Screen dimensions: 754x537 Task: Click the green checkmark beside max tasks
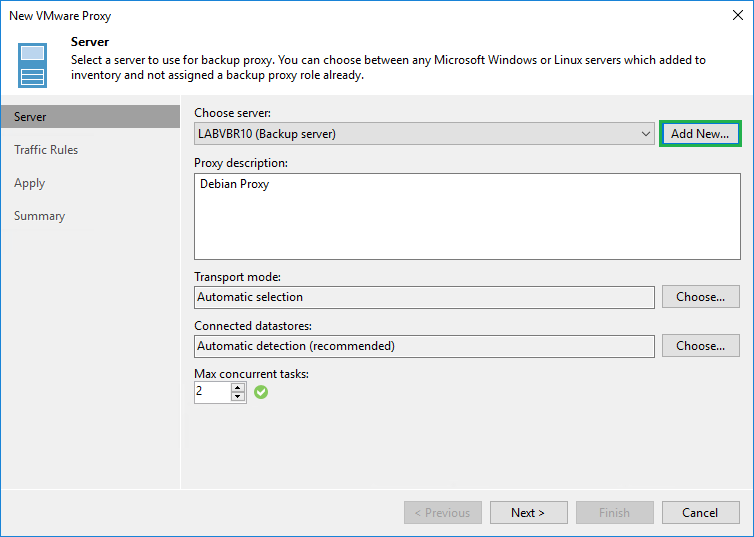pyautogui.click(x=261, y=392)
